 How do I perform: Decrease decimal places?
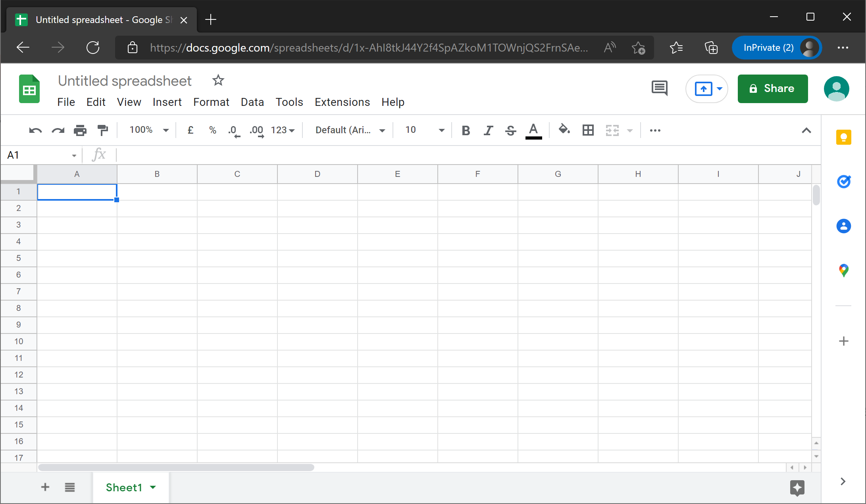234,130
